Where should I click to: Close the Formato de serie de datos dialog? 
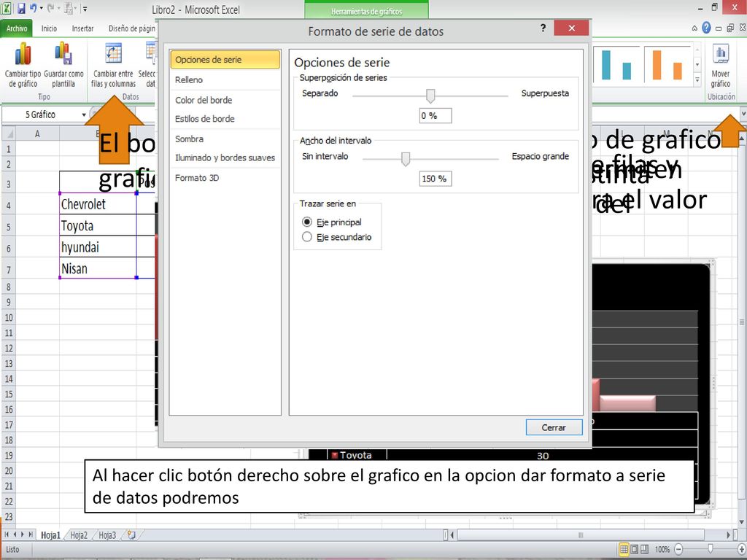(x=572, y=28)
